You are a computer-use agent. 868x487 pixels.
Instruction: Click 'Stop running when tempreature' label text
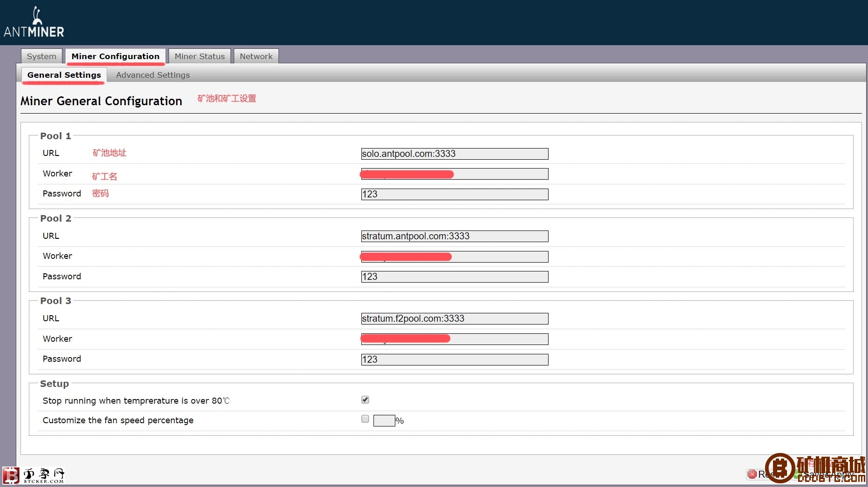tap(136, 401)
